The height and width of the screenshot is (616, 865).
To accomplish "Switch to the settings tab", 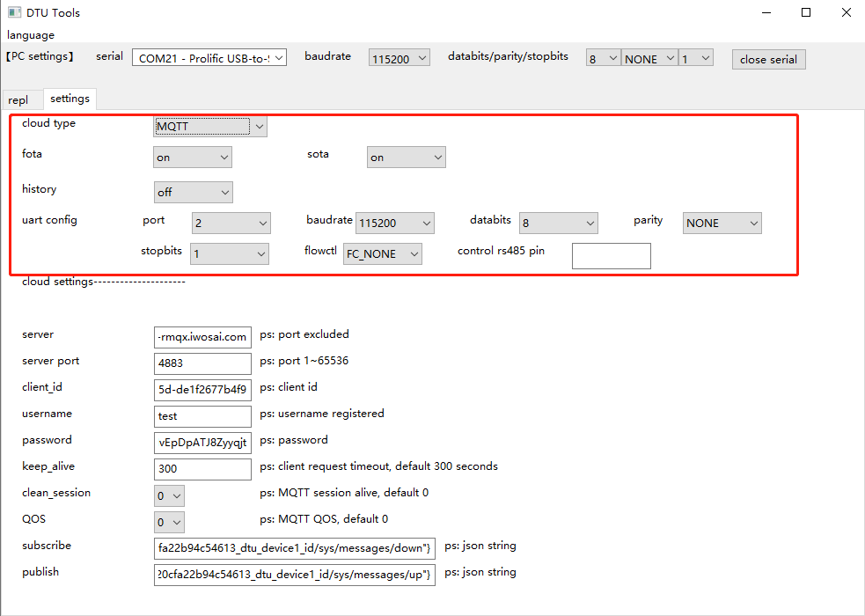I will [70, 99].
